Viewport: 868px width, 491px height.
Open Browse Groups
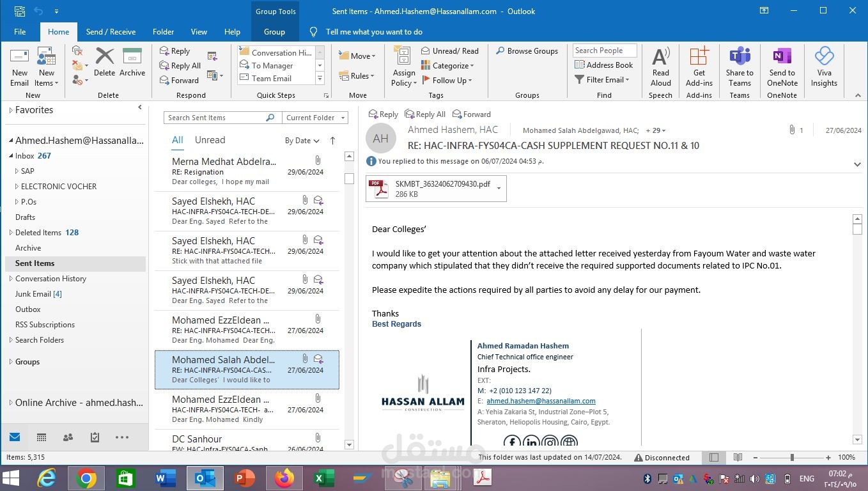click(x=527, y=51)
